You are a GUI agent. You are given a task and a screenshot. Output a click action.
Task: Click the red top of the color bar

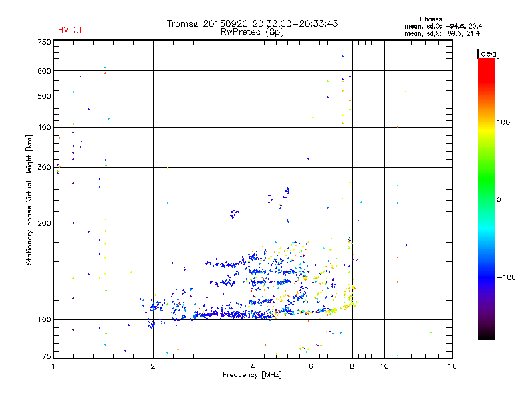tap(487, 66)
